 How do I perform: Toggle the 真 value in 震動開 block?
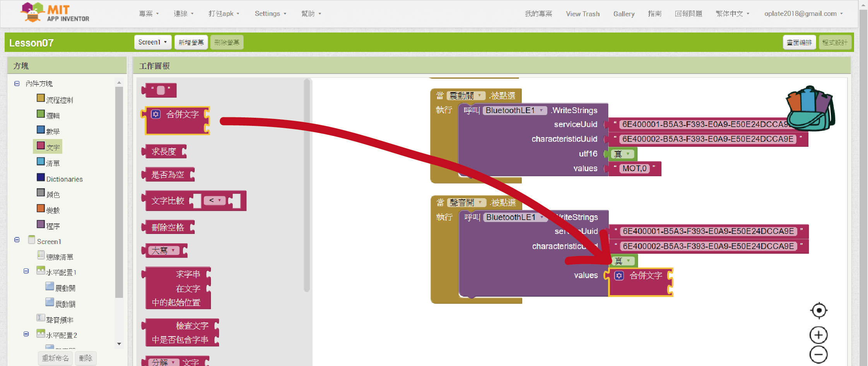[623, 154]
